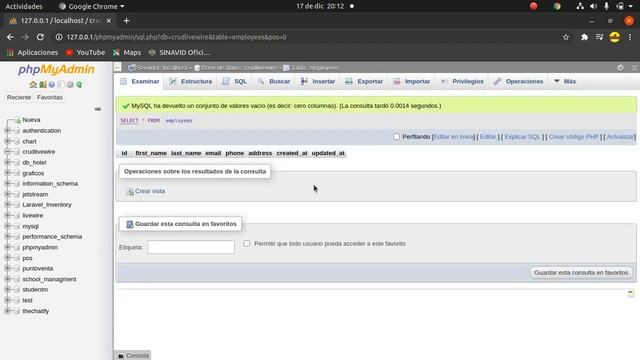The image size is (640, 360).
Task: Expand authentication database node
Action: tap(7, 131)
